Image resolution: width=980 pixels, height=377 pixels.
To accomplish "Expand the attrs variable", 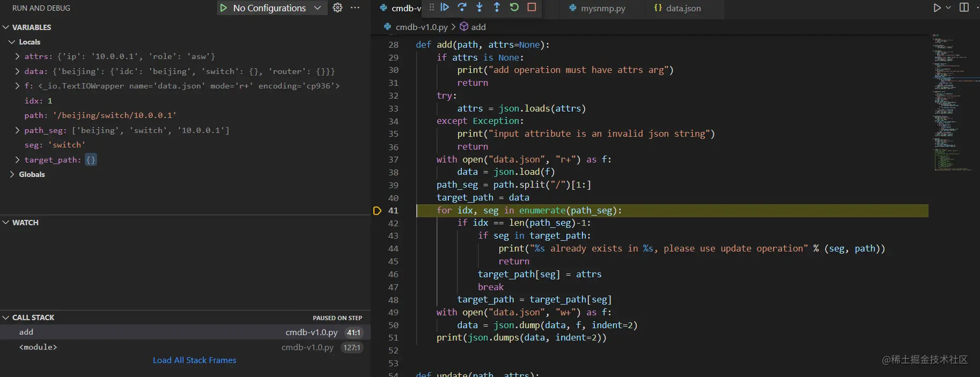I will point(18,56).
